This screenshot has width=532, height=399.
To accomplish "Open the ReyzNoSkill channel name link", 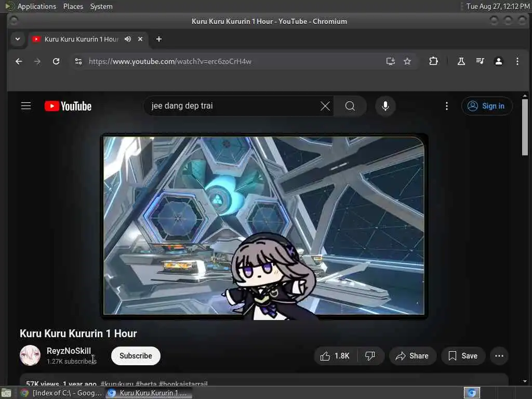I will click(69, 351).
